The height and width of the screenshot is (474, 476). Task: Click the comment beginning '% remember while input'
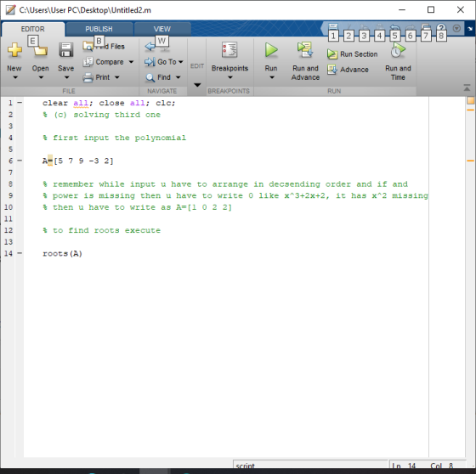tap(225, 184)
